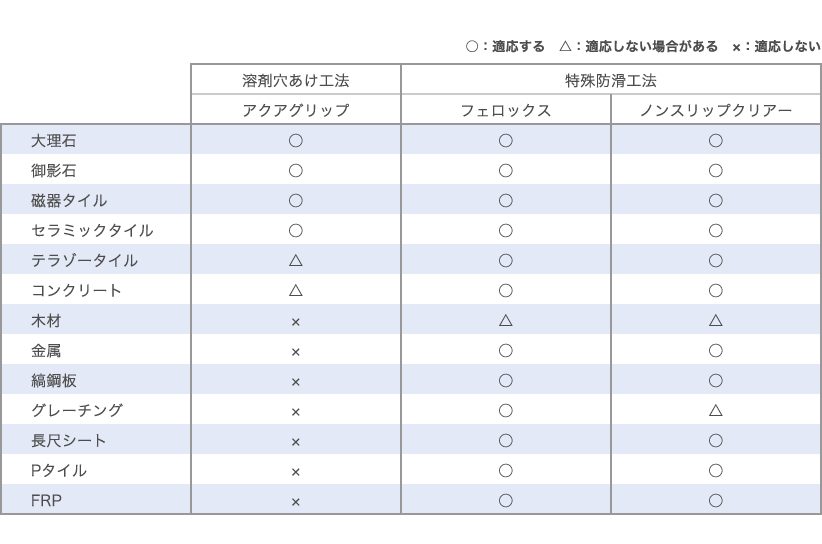Viewport: 822px width, 544px height.
Task: Click the ノンスリップクリアー column header
Action: click(716, 110)
